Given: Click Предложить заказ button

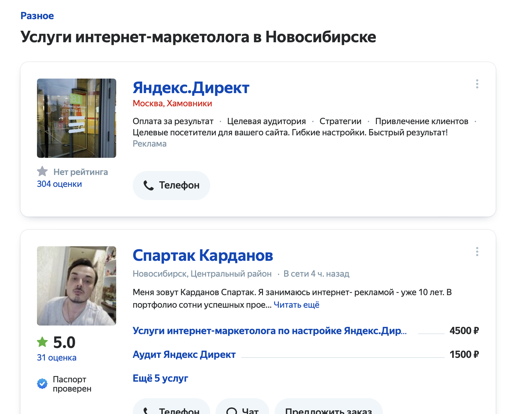Looking at the screenshot, I should click(329, 407).
